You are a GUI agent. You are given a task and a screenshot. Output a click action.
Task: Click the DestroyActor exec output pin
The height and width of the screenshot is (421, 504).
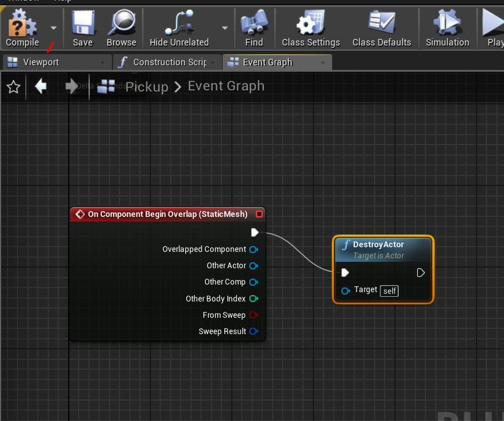point(421,273)
